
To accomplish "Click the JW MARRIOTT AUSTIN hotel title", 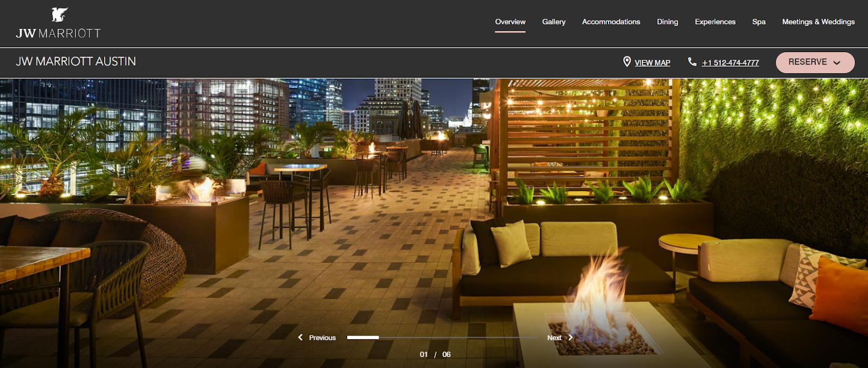I will pos(76,62).
